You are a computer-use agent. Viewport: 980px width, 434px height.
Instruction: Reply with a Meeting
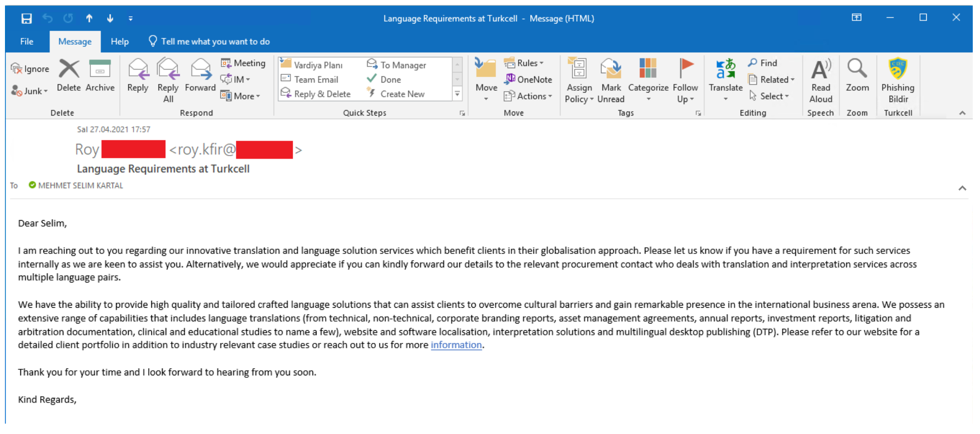click(243, 63)
